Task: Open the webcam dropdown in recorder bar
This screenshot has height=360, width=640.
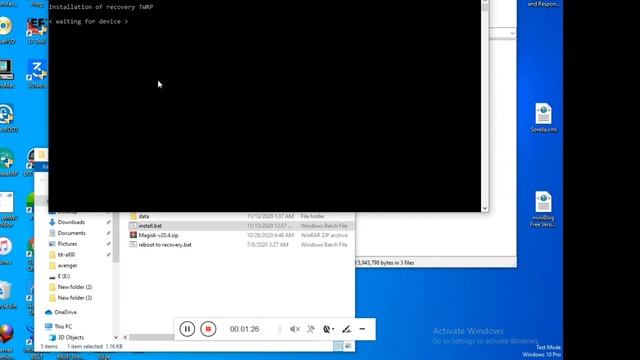Action: tap(328, 329)
